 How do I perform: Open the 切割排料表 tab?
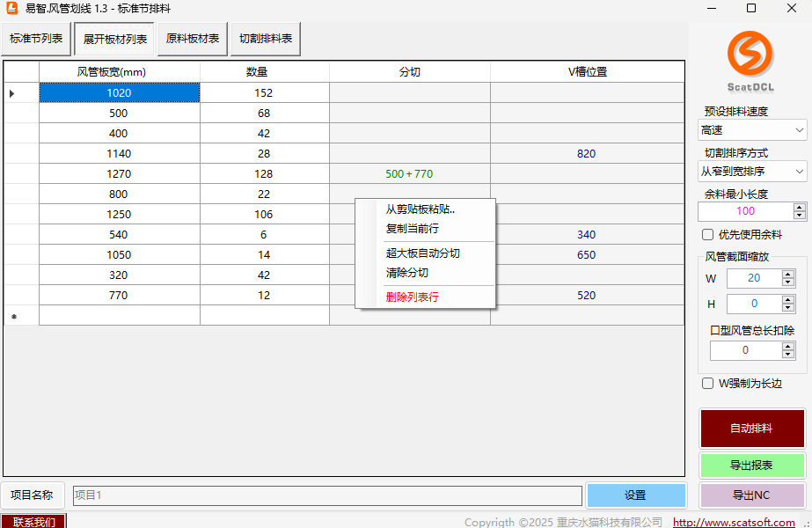pos(265,39)
